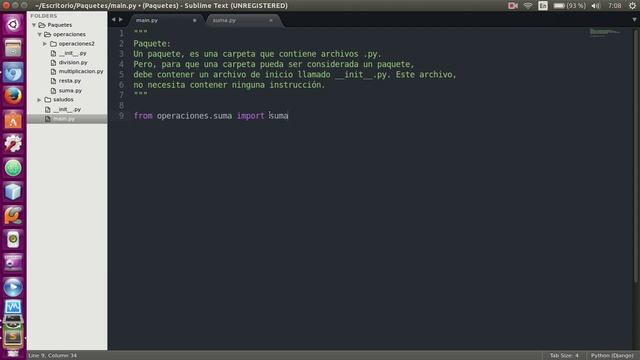Screen dimensions: 640x360
Task: Open the Files manager in the dock
Action: pyautogui.click(x=13, y=48)
